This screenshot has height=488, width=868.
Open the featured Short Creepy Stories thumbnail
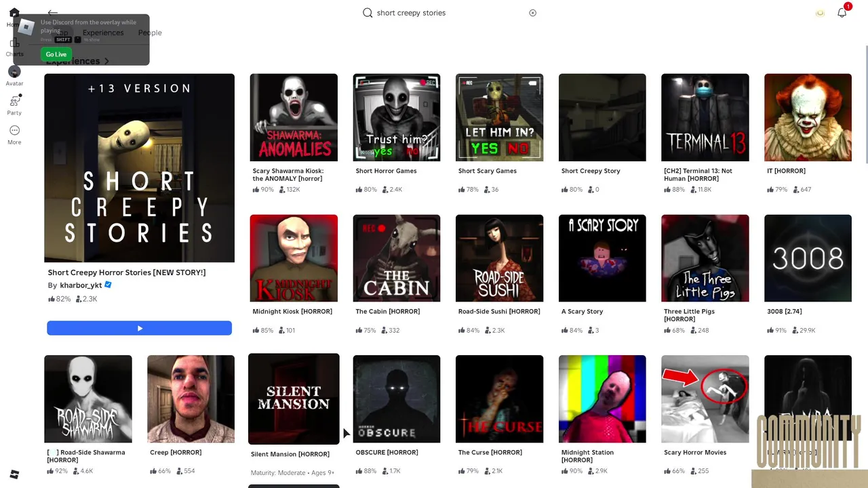tap(139, 168)
